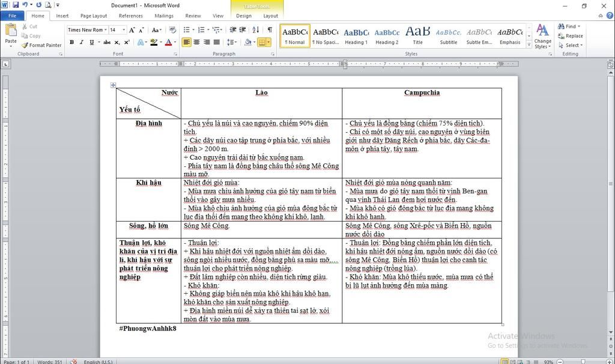This screenshot has height=364, width=615.
Task: Expand the Find options arrow
Action: pyautogui.click(x=579, y=26)
